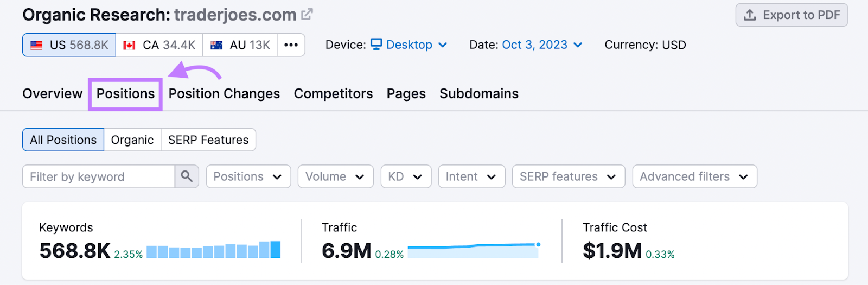Screen dimensions: 868x285
Task: Switch to the Competitors tab
Action: pyautogui.click(x=333, y=94)
